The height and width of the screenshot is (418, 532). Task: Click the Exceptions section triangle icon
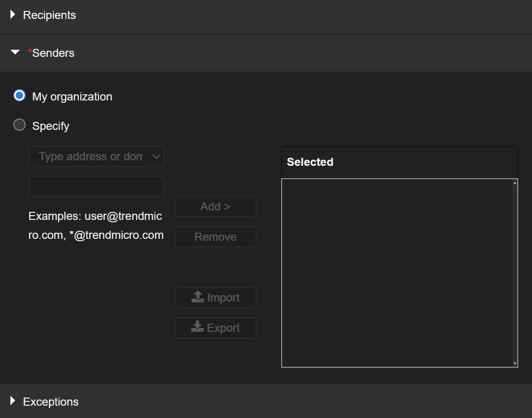point(13,401)
